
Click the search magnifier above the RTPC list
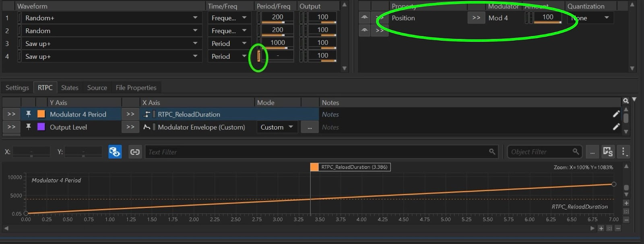[x=625, y=101]
